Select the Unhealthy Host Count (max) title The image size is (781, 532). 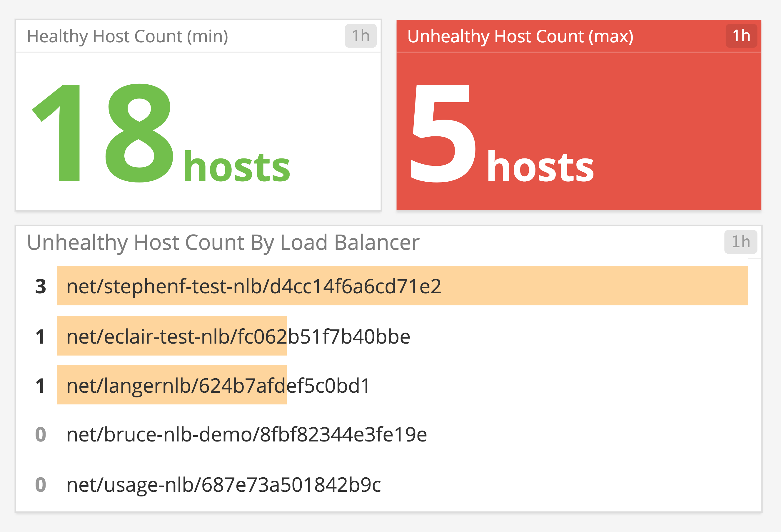click(x=520, y=36)
